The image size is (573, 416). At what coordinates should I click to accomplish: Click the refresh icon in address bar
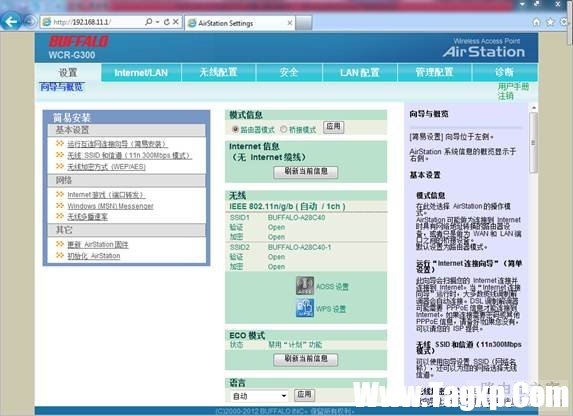tap(167, 22)
